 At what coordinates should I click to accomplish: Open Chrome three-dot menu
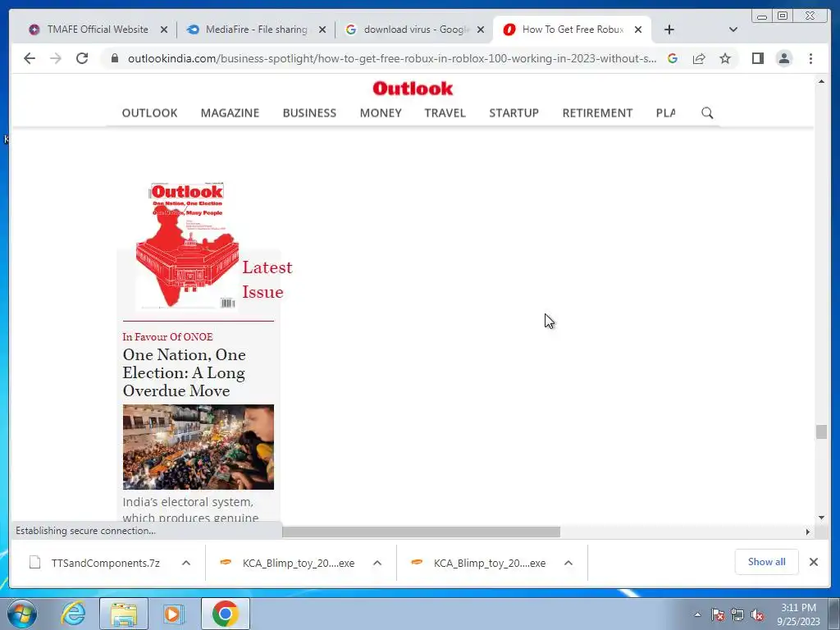click(810, 58)
